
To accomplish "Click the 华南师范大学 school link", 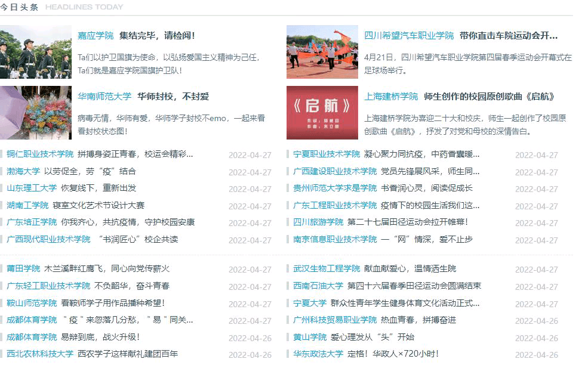I will [x=104, y=96].
